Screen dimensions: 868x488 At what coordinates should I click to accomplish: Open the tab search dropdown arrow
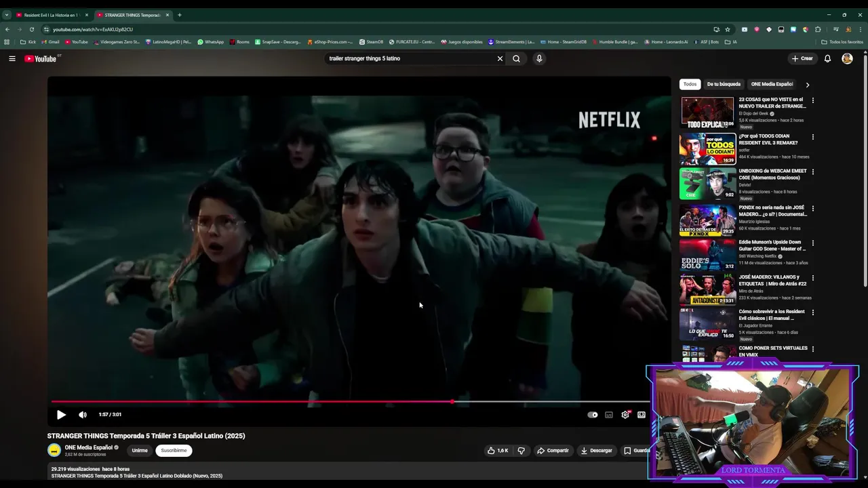[7, 15]
